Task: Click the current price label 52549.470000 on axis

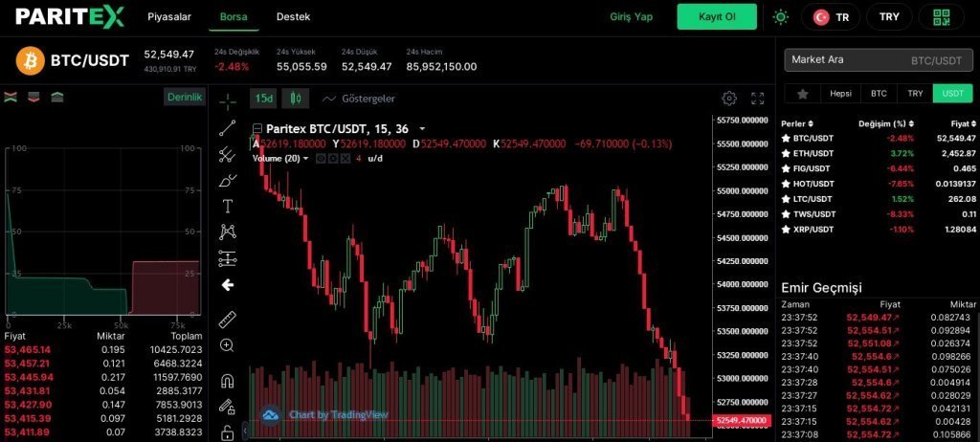Action: (x=742, y=421)
